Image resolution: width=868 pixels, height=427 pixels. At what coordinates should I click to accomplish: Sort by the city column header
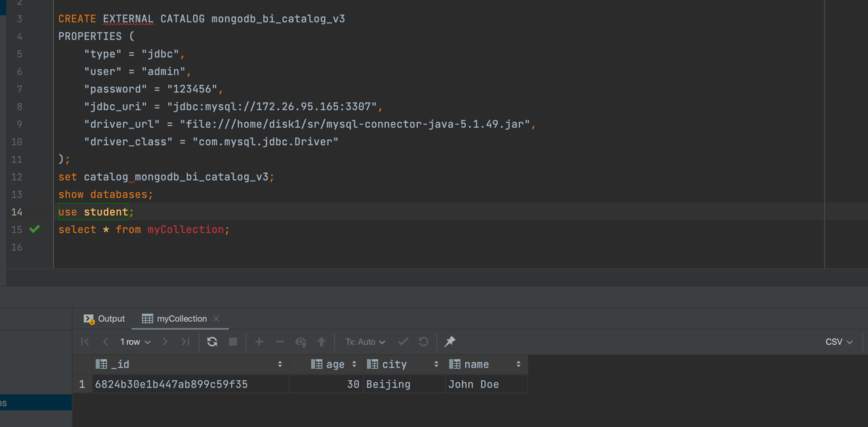[x=394, y=365]
